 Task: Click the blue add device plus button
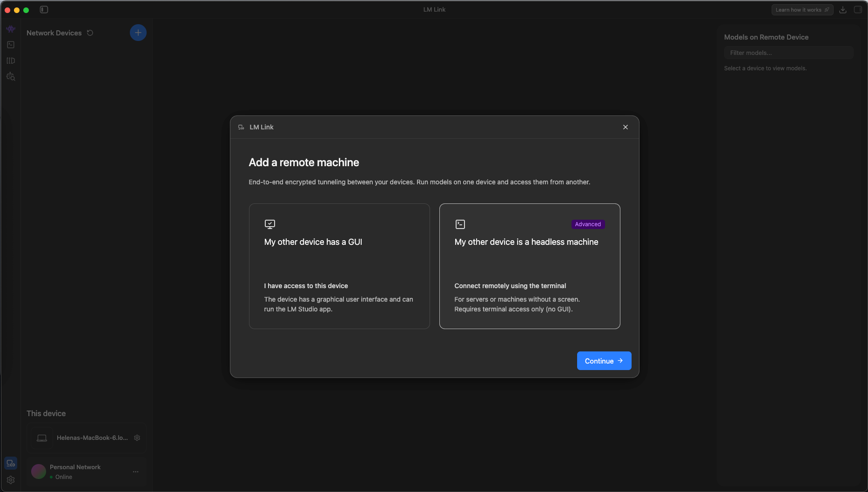point(138,33)
